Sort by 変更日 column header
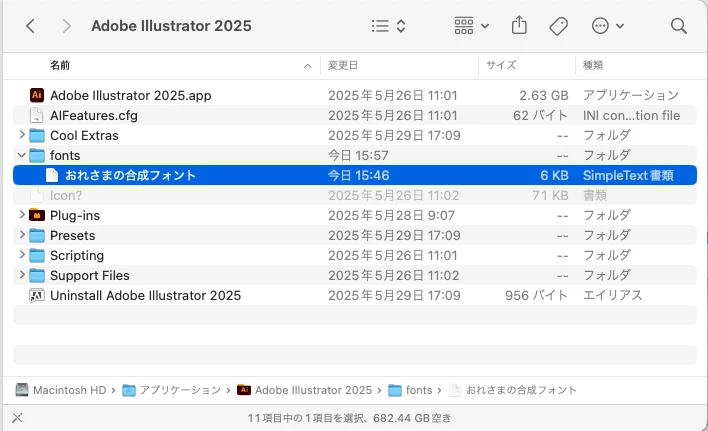 click(343, 65)
